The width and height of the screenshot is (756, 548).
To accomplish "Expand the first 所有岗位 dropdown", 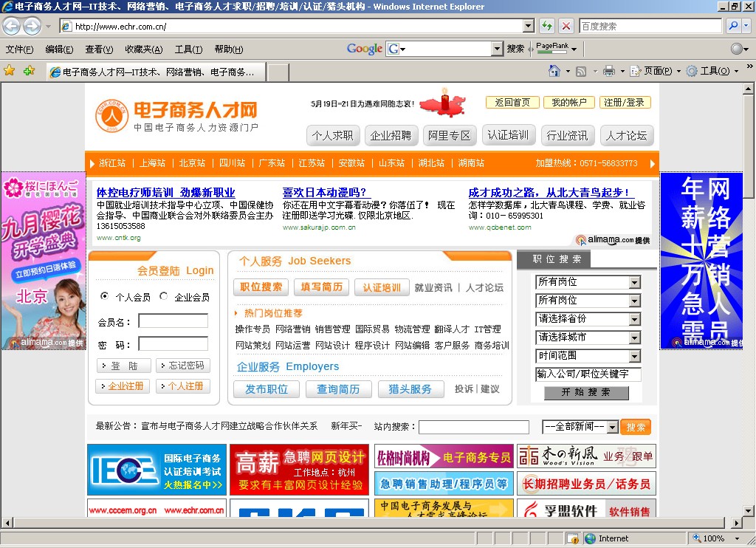I will coord(635,283).
